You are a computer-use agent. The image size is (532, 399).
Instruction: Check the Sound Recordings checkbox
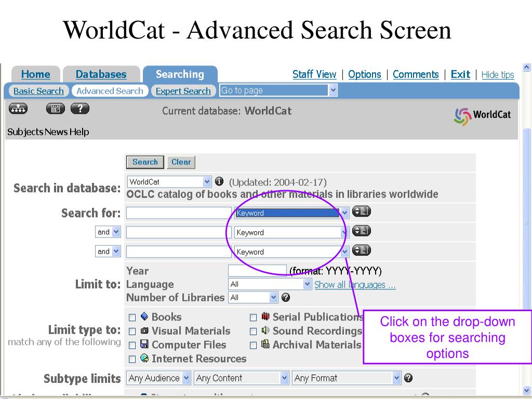tap(253, 331)
